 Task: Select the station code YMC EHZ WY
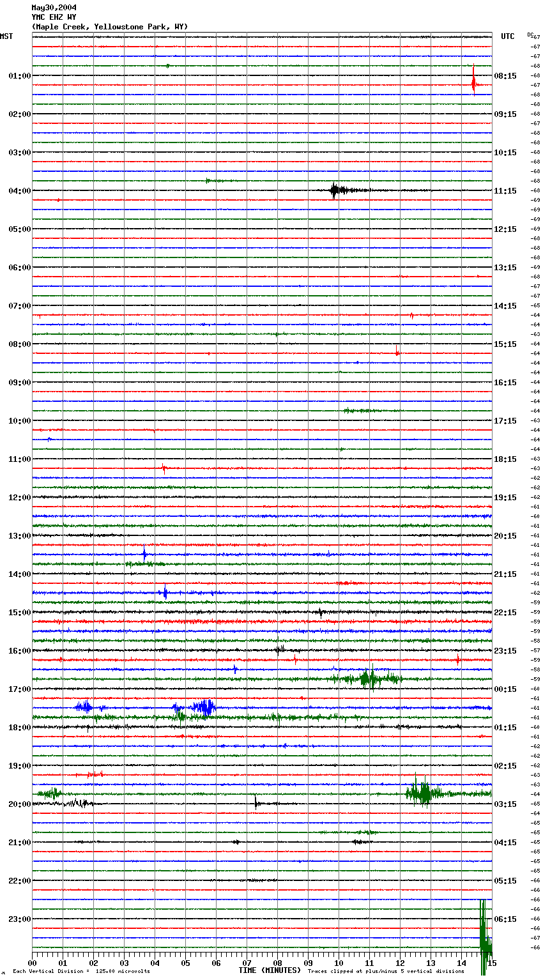pos(54,17)
